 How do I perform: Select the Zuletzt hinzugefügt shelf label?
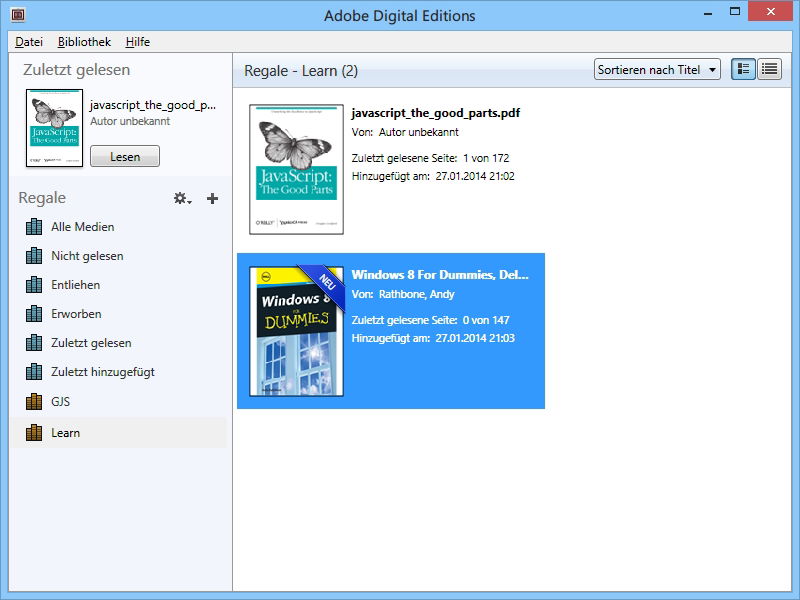click(x=103, y=372)
